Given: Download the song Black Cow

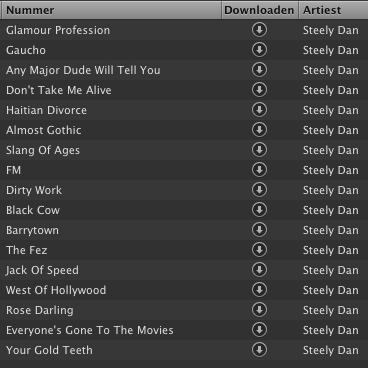Looking at the screenshot, I should (x=259, y=210).
